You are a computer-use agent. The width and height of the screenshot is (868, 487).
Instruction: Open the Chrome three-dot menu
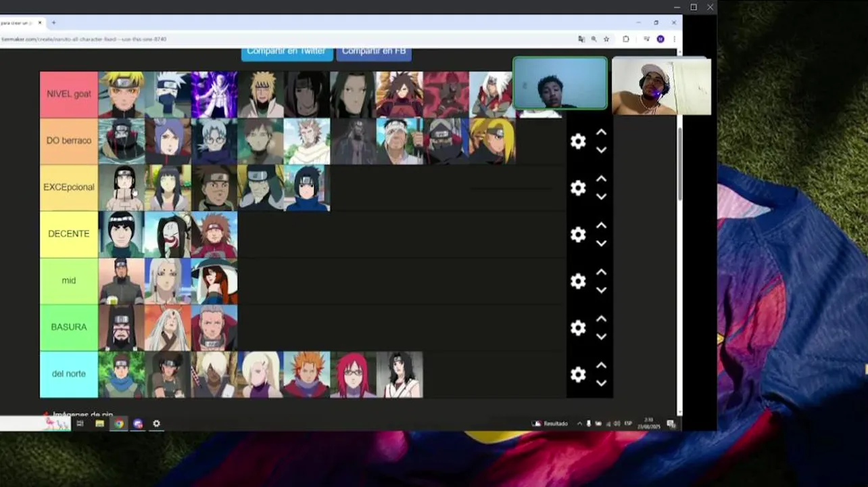pos(673,39)
